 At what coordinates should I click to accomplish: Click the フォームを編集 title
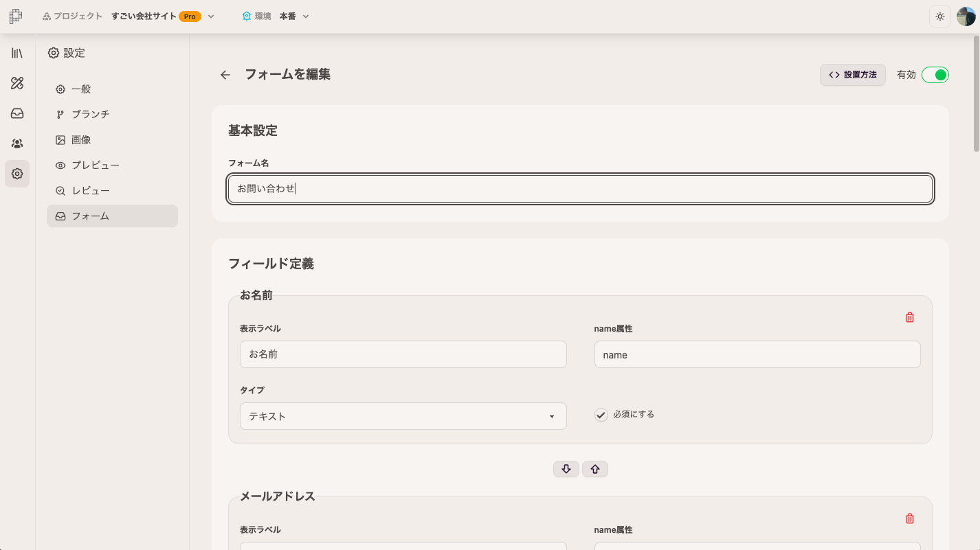coord(288,74)
